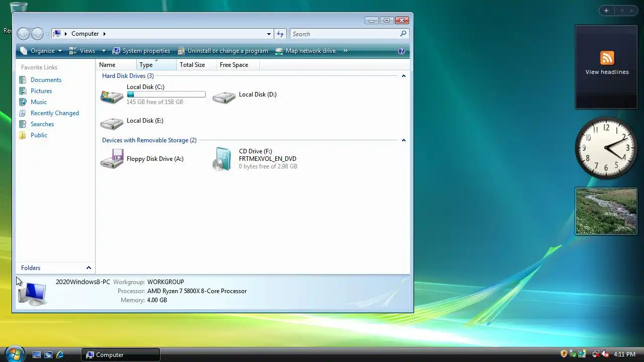
Task: Show more toolbar commands chevron
Action: (346, 51)
